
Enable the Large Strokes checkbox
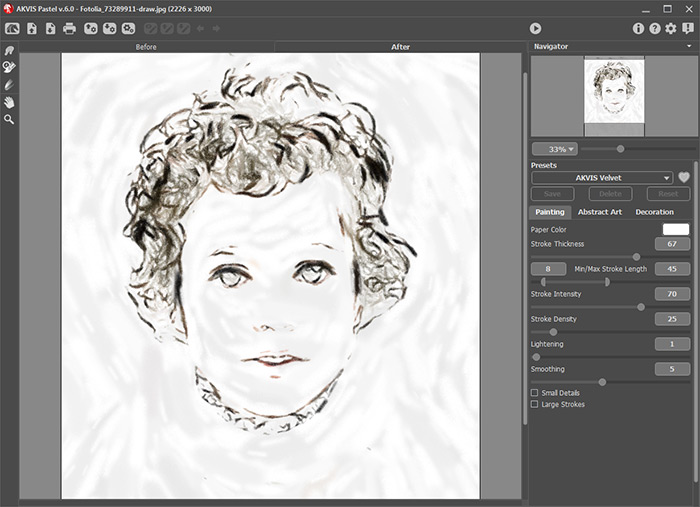point(534,404)
